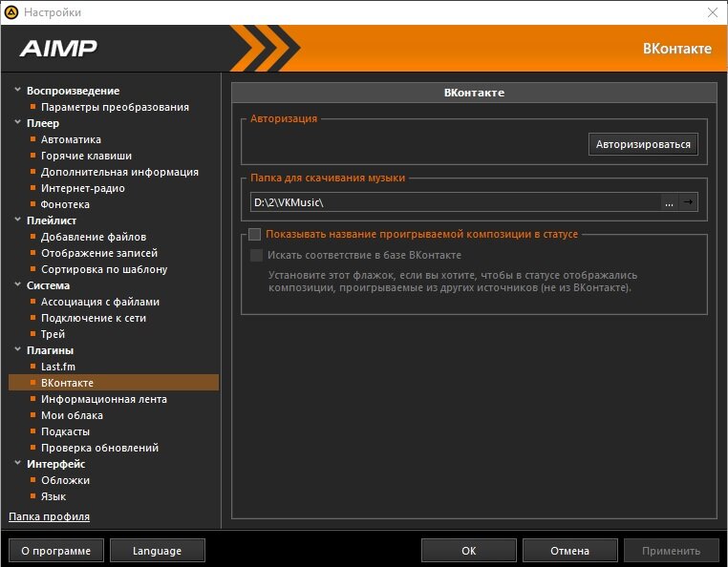Open Подкасты plugin settings
This screenshot has width=728, height=567.
(65, 432)
